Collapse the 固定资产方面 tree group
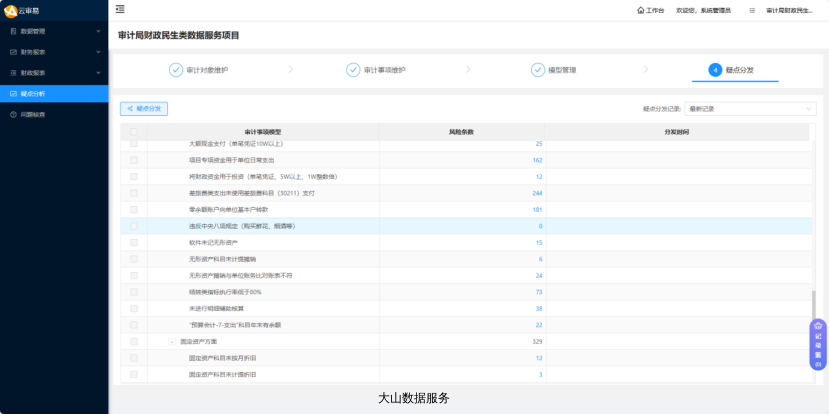 pyautogui.click(x=171, y=341)
